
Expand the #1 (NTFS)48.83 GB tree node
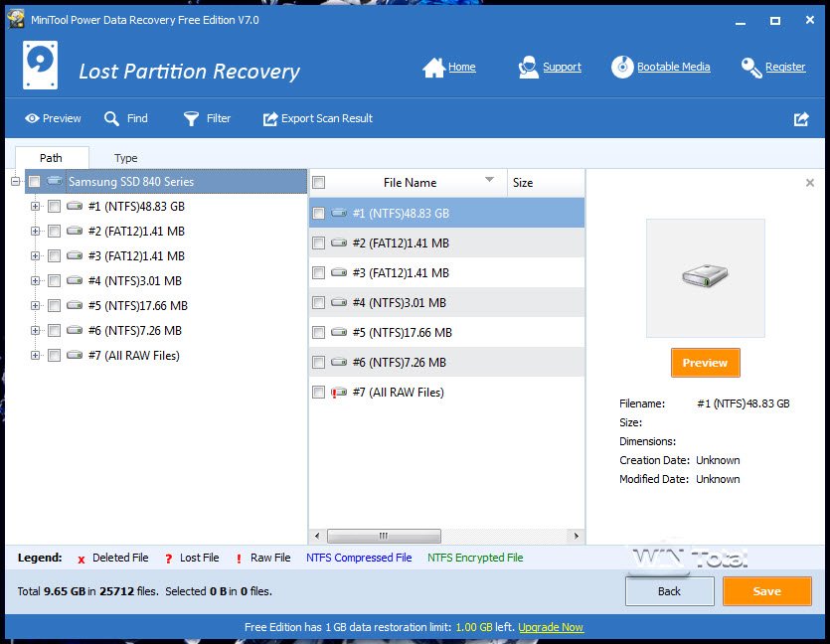click(35, 207)
